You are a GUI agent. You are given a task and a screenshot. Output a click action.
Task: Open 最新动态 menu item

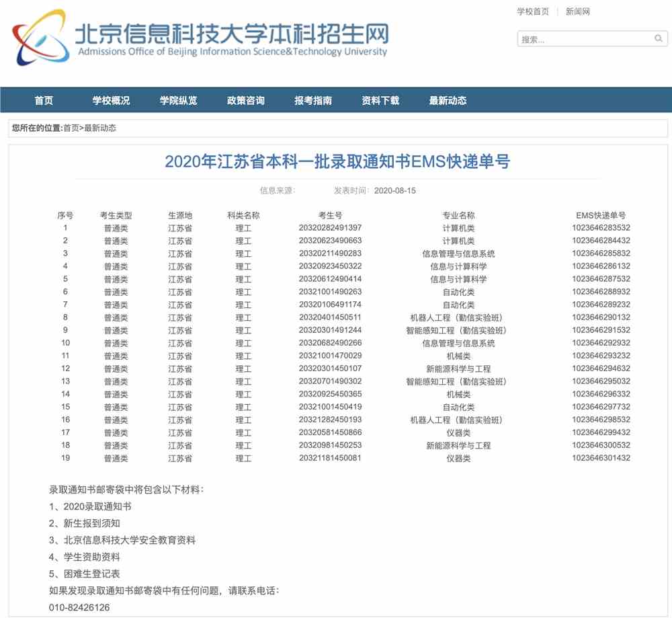[x=448, y=100]
